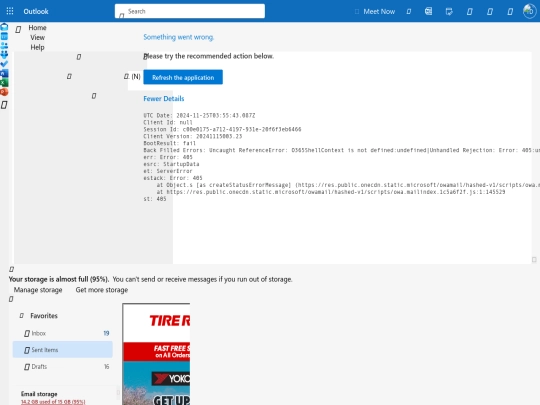
Task: Click the UTC Date error line
Action: pos(199,115)
